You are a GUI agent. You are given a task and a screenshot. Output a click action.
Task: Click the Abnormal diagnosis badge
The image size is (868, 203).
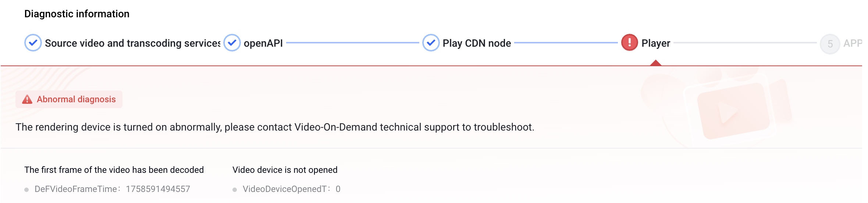69,99
